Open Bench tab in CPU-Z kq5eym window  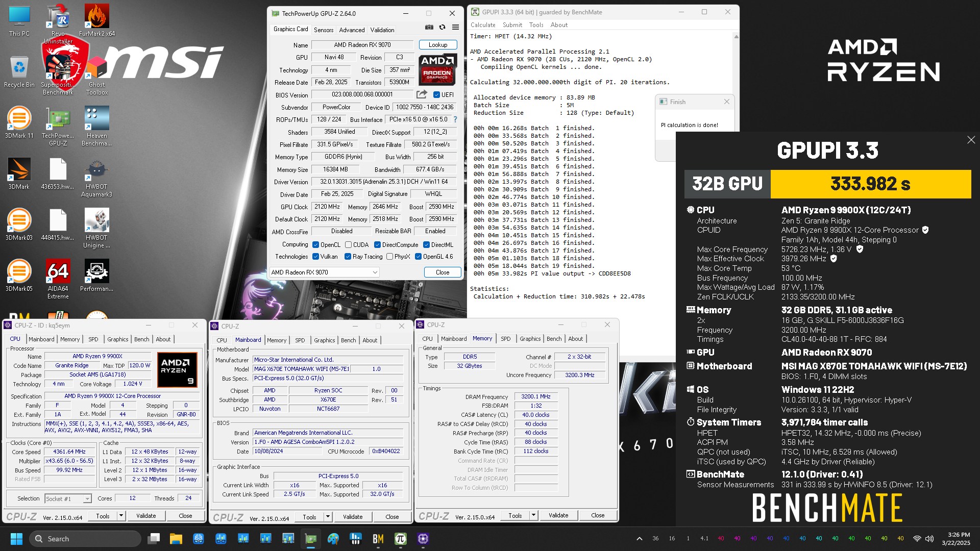142,339
